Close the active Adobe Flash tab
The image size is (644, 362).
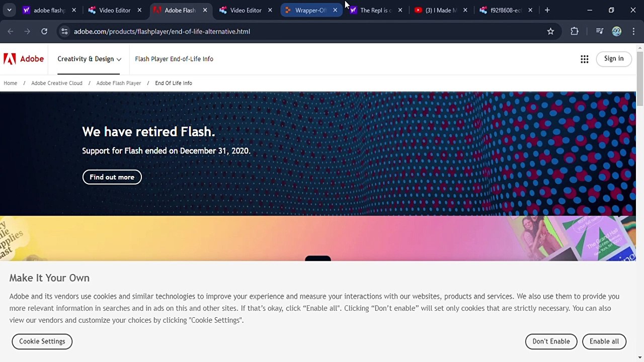click(205, 10)
